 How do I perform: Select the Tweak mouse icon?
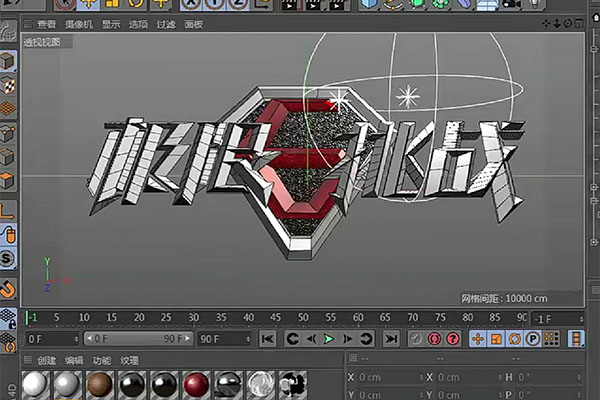point(8,234)
